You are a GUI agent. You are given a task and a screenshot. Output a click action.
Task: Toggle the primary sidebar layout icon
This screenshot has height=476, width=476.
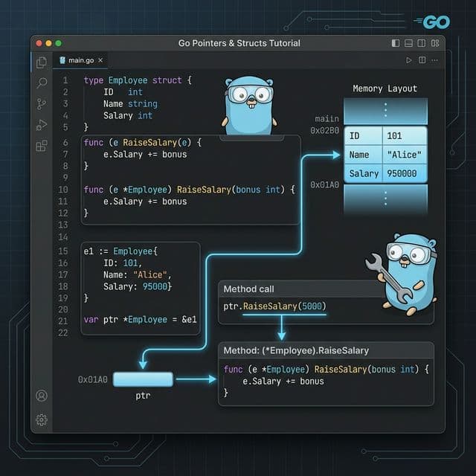(396, 43)
